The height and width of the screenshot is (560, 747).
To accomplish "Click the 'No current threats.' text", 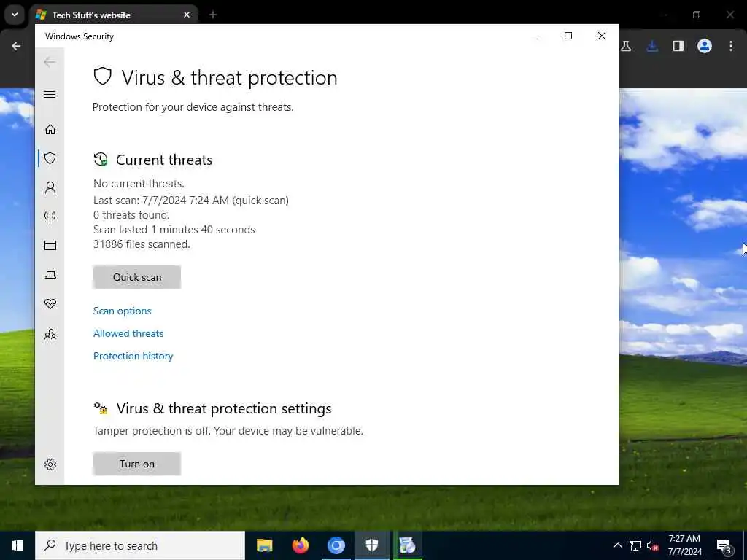I will [x=139, y=184].
